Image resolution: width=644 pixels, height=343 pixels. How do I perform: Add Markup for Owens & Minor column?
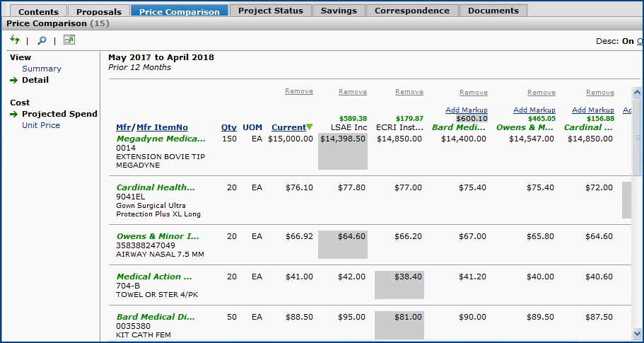click(x=534, y=110)
